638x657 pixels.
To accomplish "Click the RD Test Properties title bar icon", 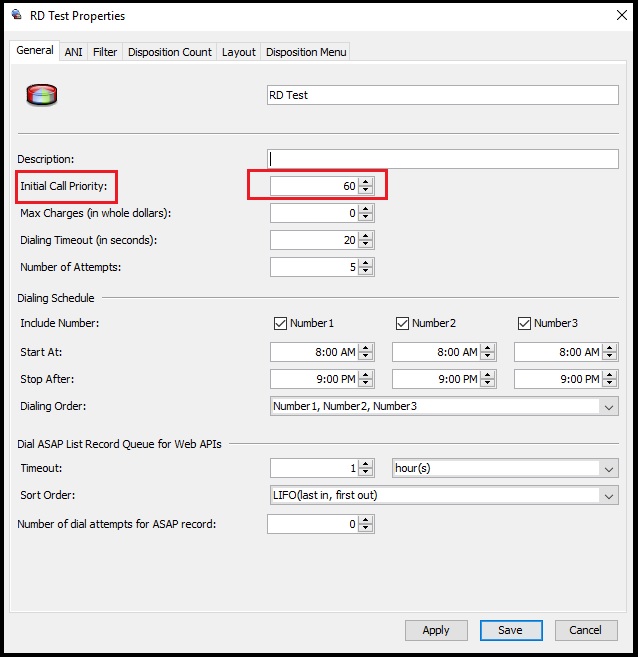I will pos(17,15).
